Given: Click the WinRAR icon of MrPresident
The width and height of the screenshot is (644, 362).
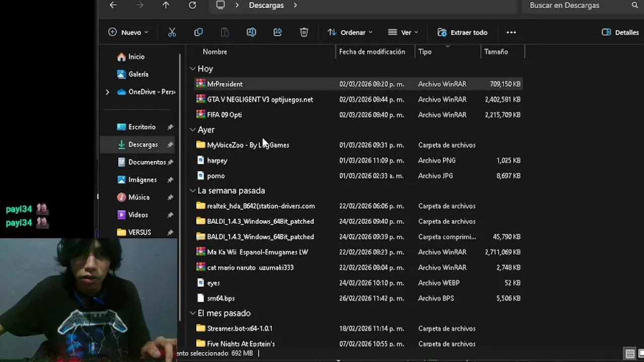Looking at the screenshot, I should point(201,83).
